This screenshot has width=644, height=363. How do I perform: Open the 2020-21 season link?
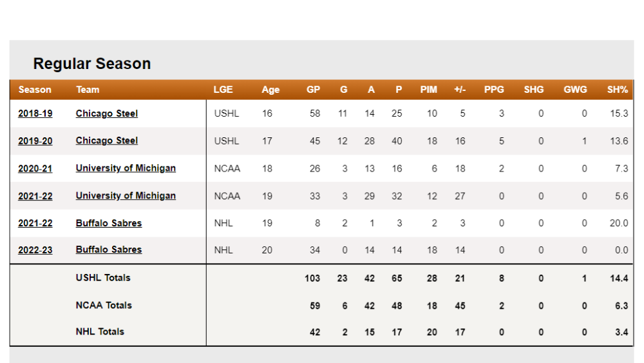click(35, 168)
